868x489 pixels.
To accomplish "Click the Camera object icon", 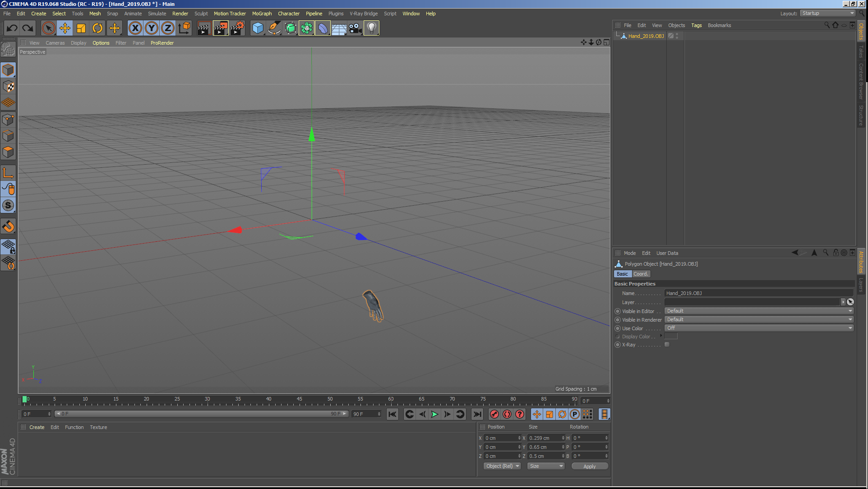I will point(355,28).
